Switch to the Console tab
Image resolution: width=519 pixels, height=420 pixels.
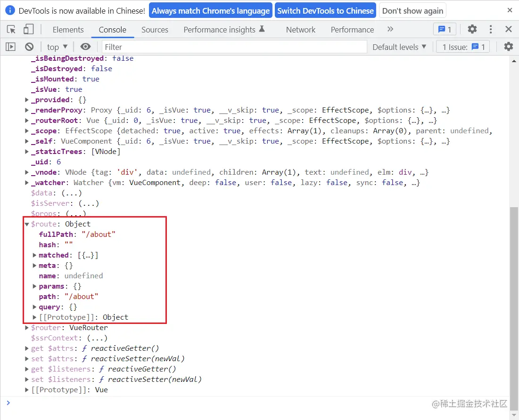(x=113, y=30)
